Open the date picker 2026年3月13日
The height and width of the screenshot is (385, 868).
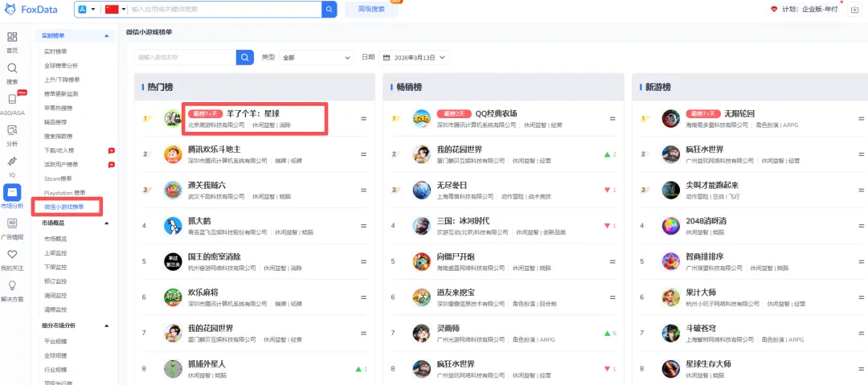(414, 57)
